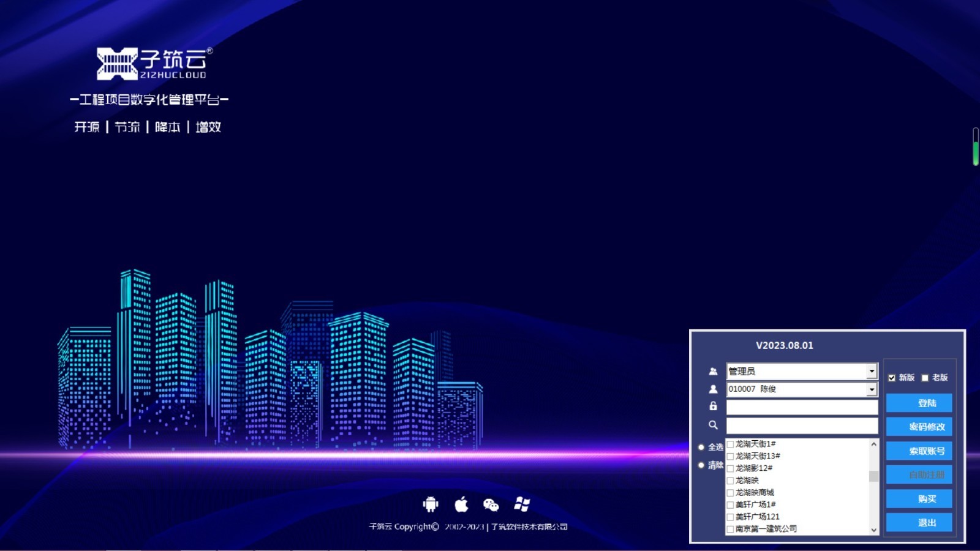Check the 龙湖天街1# project

click(731, 444)
